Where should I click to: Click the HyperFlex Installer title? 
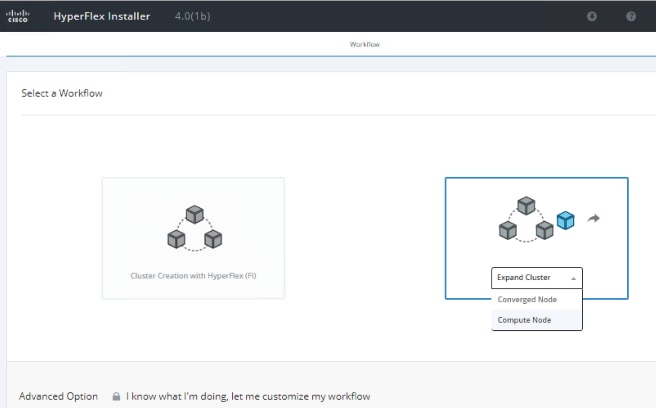click(102, 16)
